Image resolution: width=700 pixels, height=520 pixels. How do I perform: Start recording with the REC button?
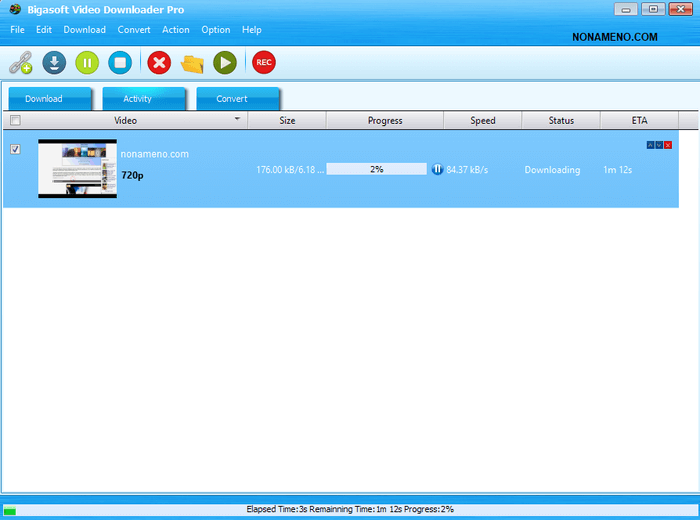(x=264, y=63)
